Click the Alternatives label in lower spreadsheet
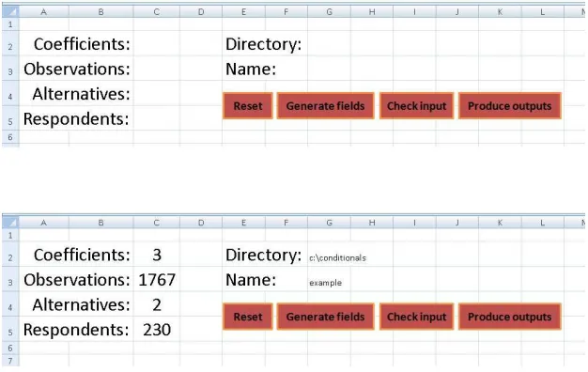This screenshot has height=372, width=588. tap(81, 304)
